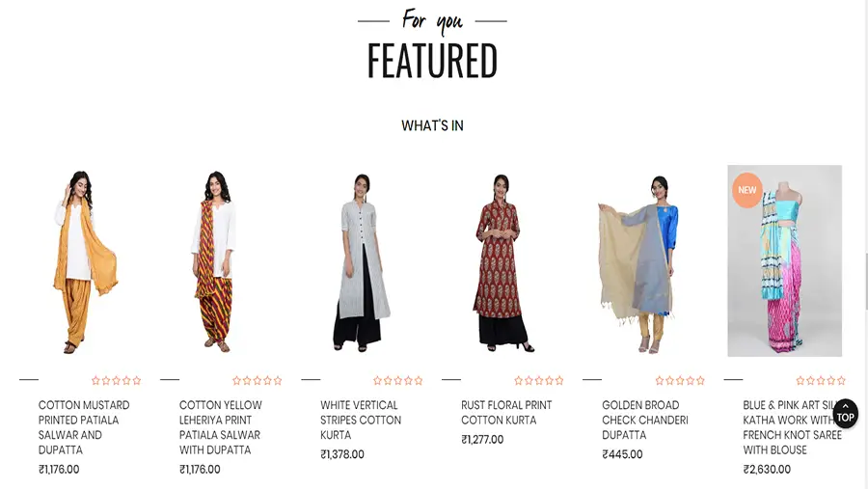Click star rating of White Vertical Stripes Kurta

point(398,380)
